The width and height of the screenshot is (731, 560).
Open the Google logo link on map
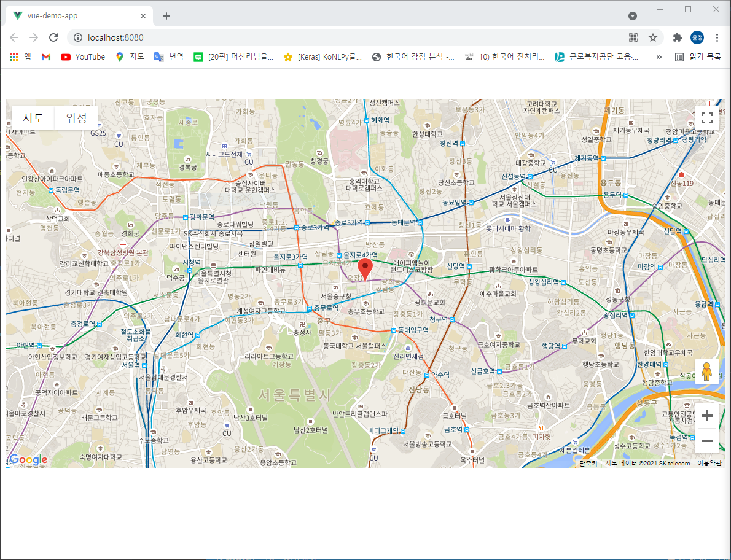28,460
